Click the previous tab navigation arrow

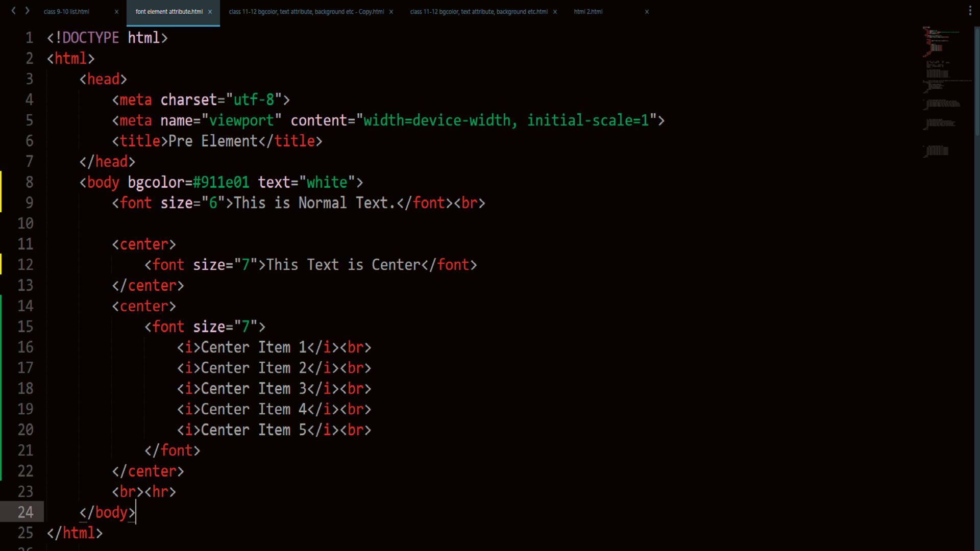point(14,11)
